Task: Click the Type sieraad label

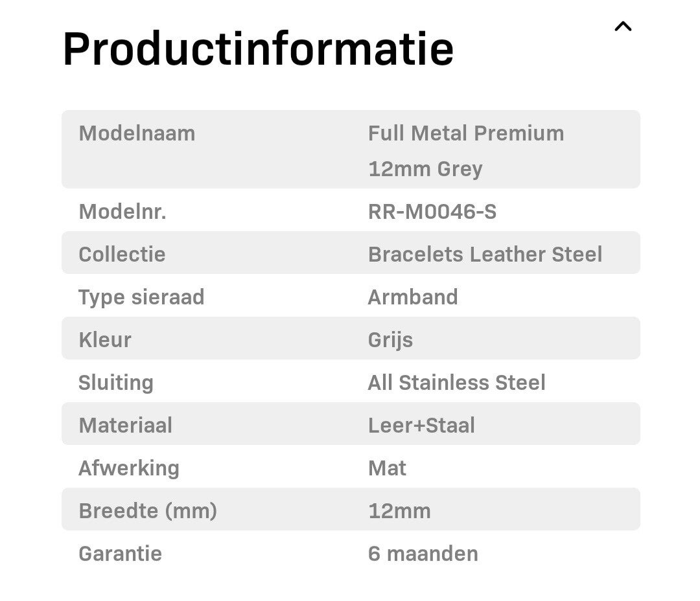Action: pos(141,297)
